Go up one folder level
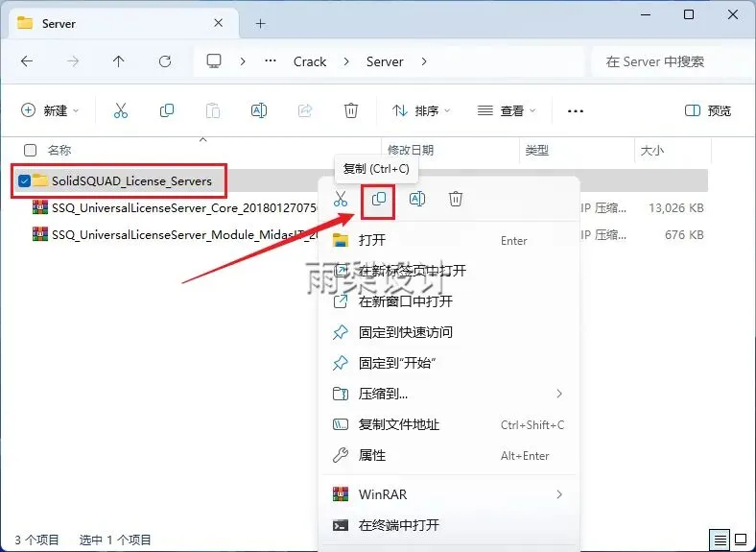Screen dimensions: 756x552 pos(119,61)
